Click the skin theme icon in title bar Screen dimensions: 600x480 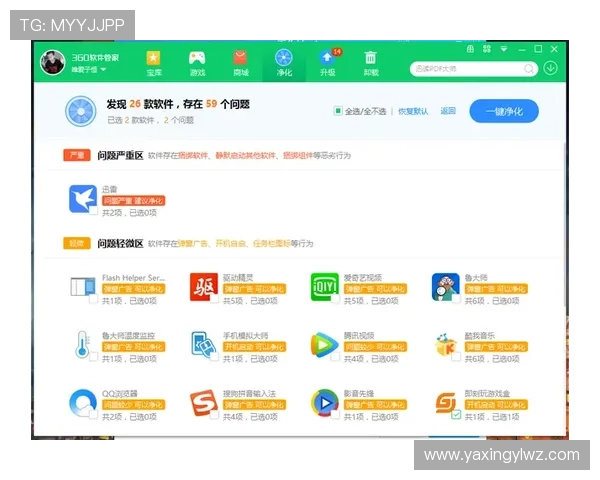tap(487, 49)
